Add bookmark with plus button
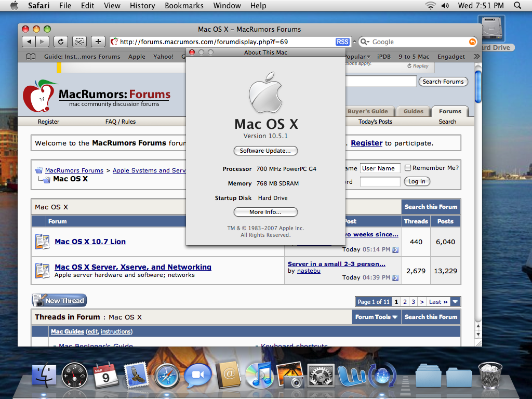The height and width of the screenshot is (399, 532). pos(98,42)
